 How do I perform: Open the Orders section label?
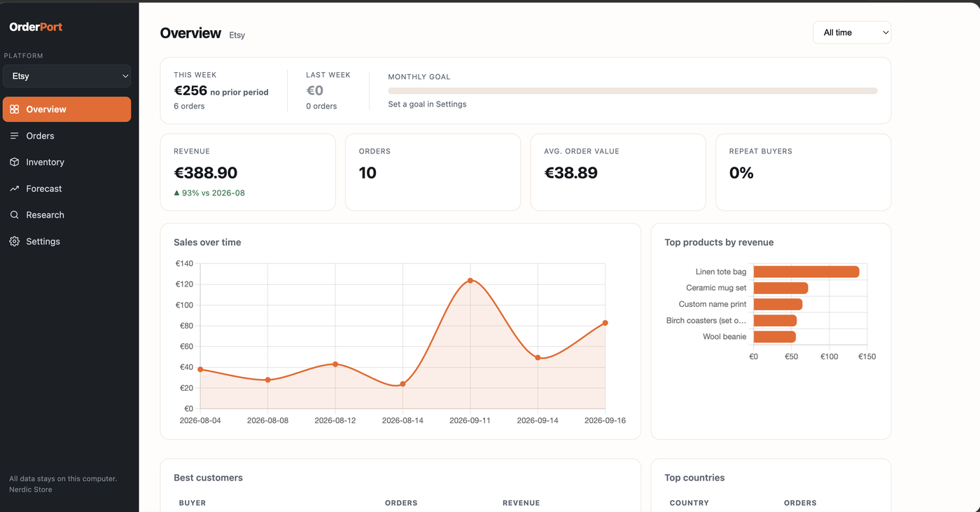pos(40,136)
